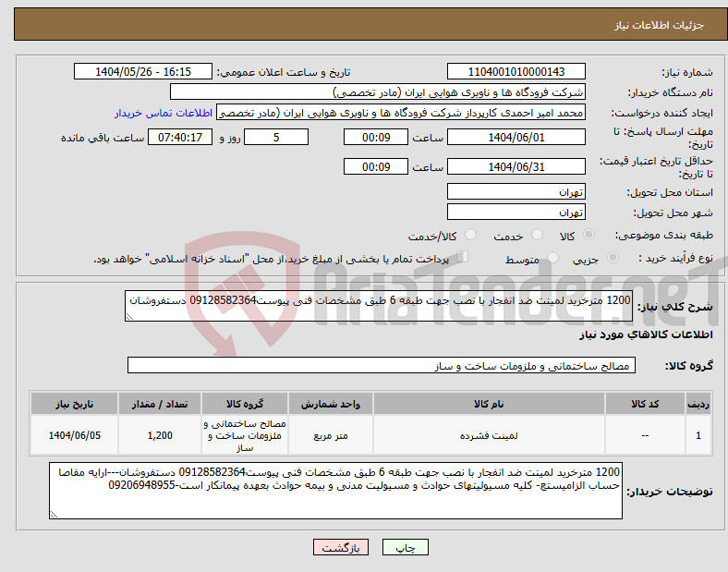Click the row number 1 cell
The image size is (728, 572).
point(698,435)
